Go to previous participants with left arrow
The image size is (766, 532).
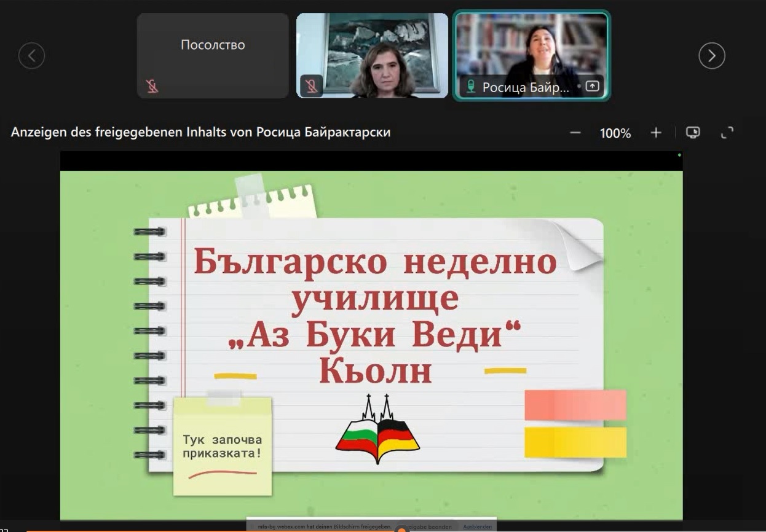[x=31, y=56]
